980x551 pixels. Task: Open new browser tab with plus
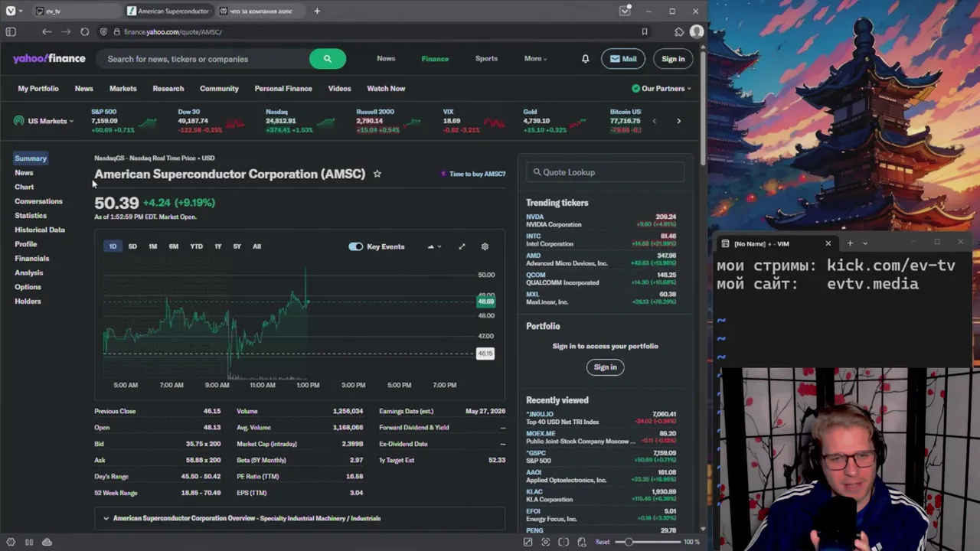tap(317, 11)
